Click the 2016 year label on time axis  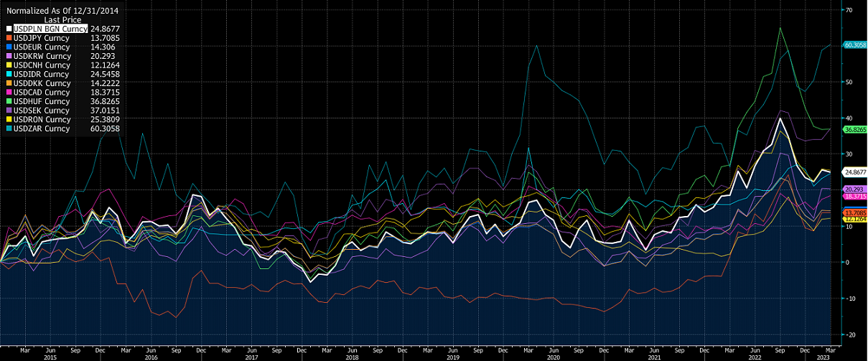coord(151,356)
